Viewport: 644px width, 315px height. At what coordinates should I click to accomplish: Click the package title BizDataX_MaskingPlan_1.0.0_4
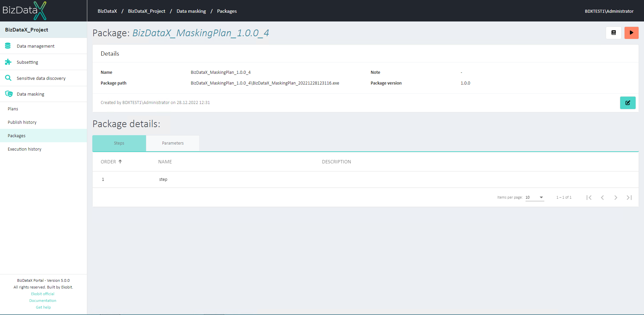[201, 33]
